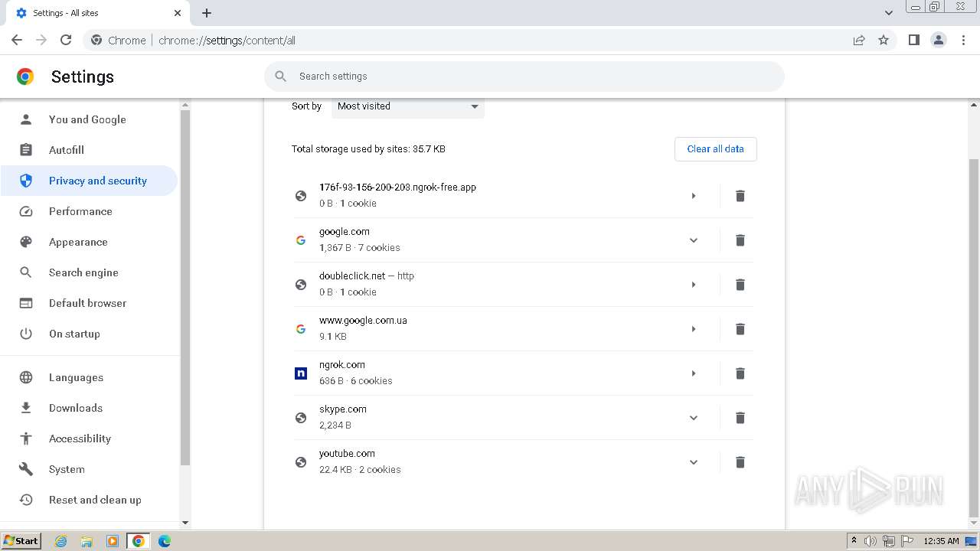The width and height of the screenshot is (980, 551).
Task: Focus the Search settings field
Action: (x=524, y=77)
